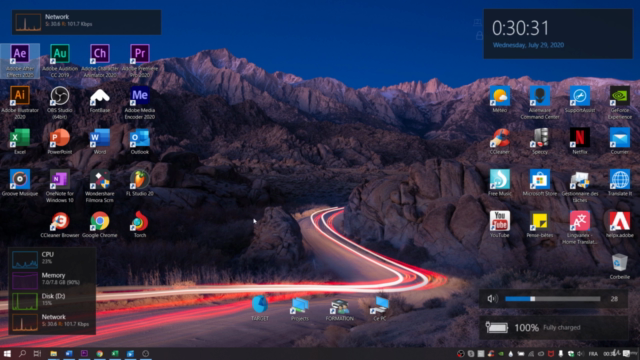The height and width of the screenshot is (360, 640).
Task: Open the YouTube desktop shortcut
Action: 500,224
